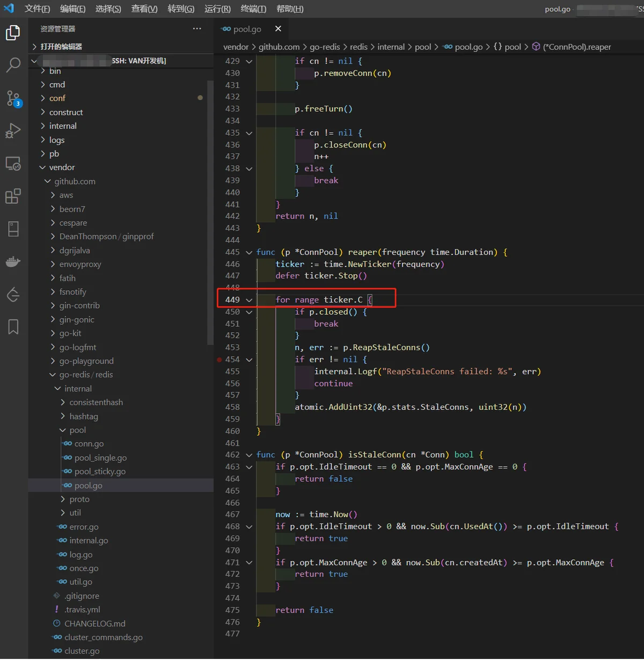Open error.go file
644x660 pixels.
(121, 527)
